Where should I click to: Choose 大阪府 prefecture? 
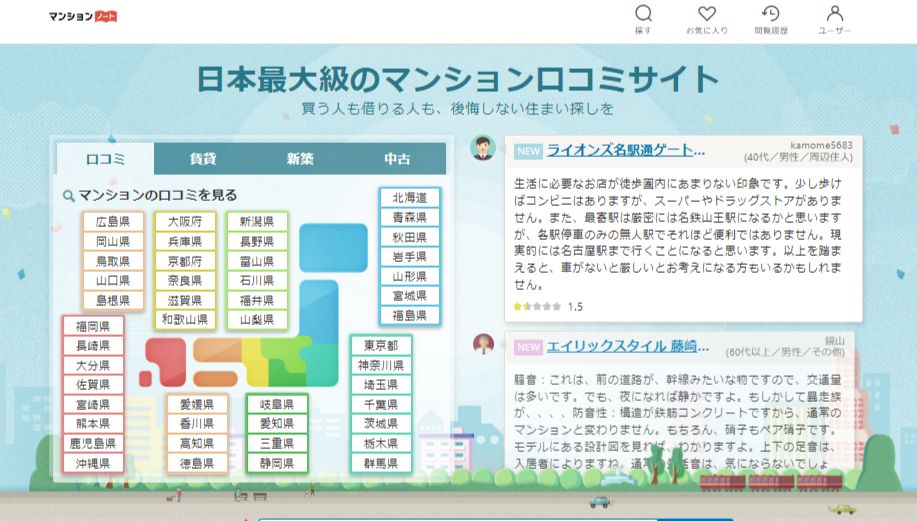(184, 222)
